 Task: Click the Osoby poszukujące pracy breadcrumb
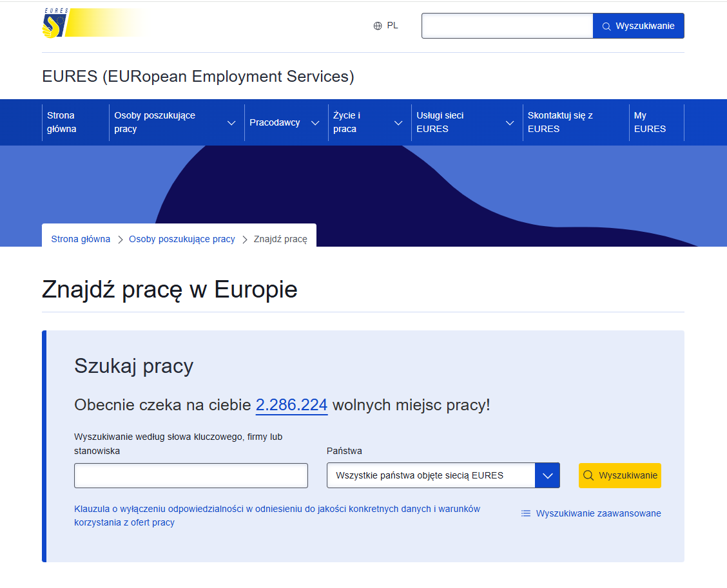click(181, 238)
